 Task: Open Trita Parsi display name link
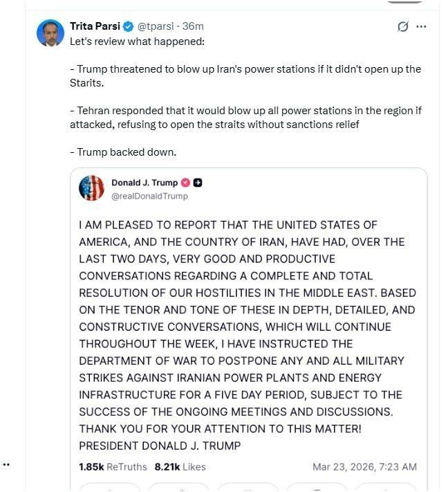pos(95,26)
